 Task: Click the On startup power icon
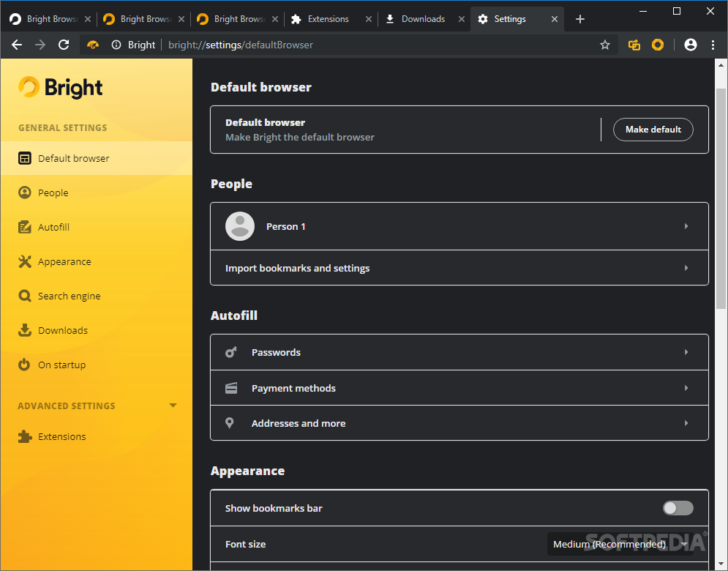24,365
